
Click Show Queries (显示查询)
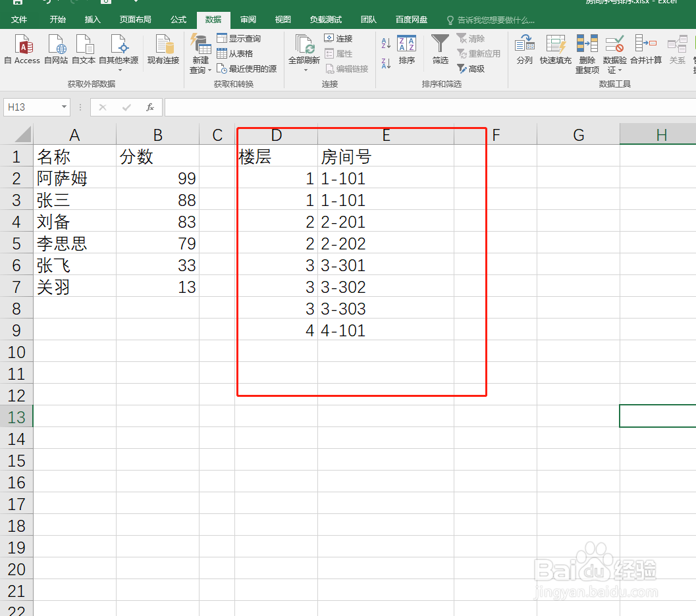pyautogui.click(x=239, y=39)
